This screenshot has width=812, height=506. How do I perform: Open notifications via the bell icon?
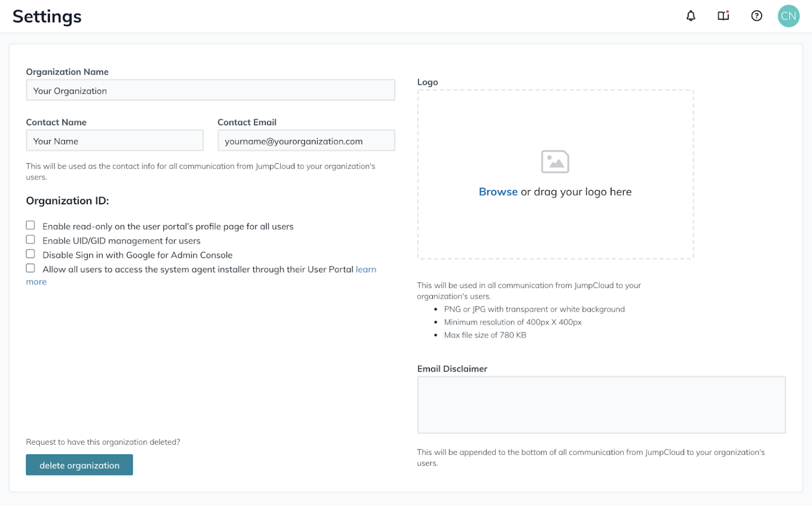690,16
